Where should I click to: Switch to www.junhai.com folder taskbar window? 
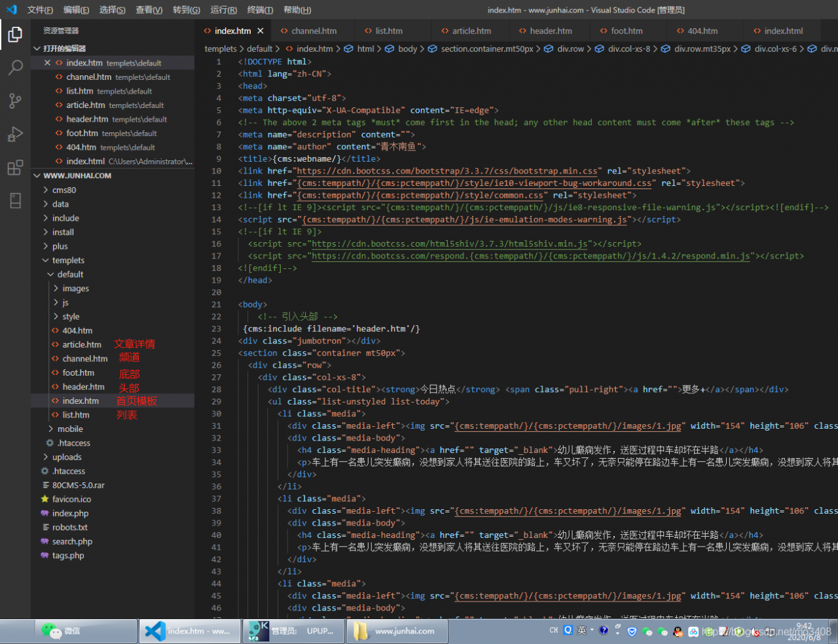397,631
